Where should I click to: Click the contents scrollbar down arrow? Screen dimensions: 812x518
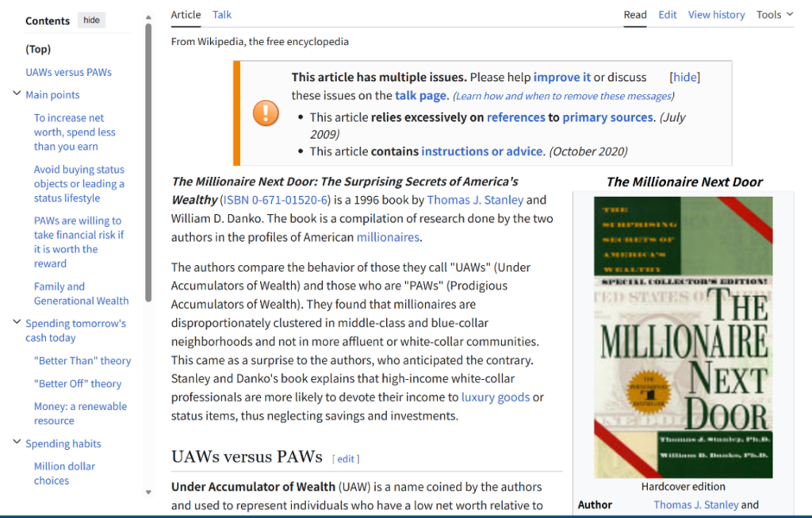148,492
